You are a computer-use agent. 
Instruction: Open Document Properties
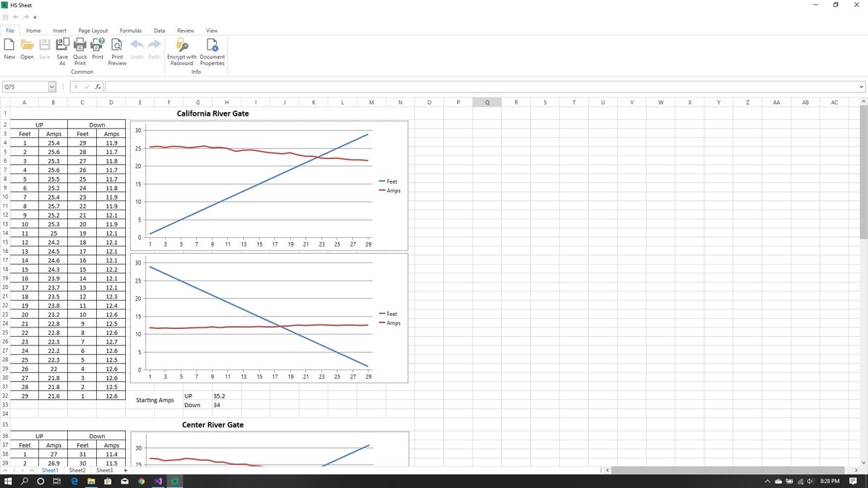tap(211, 49)
